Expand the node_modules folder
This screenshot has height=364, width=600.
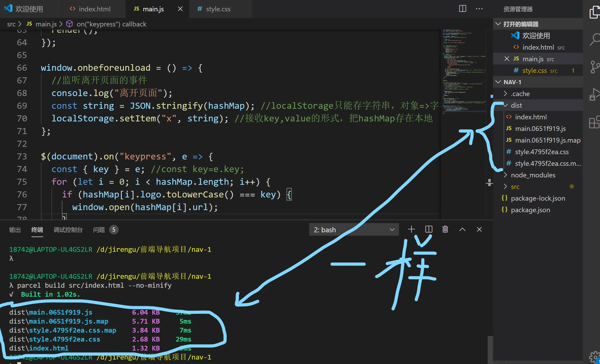(x=533, y=175)
